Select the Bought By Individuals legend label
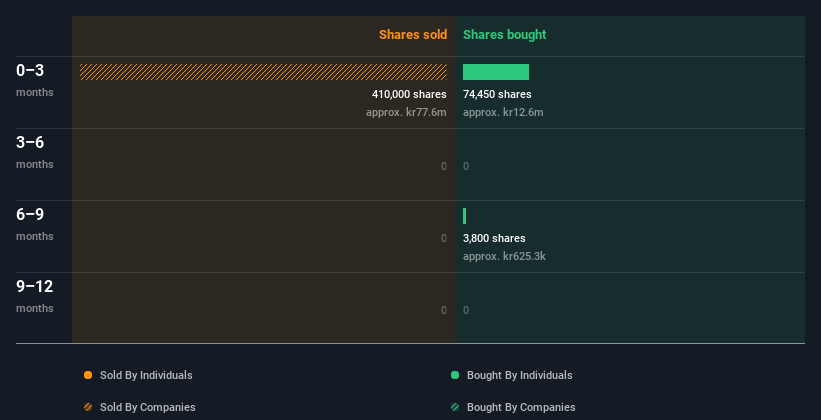The height and width of the screenshot is (420, 821). 519,375
